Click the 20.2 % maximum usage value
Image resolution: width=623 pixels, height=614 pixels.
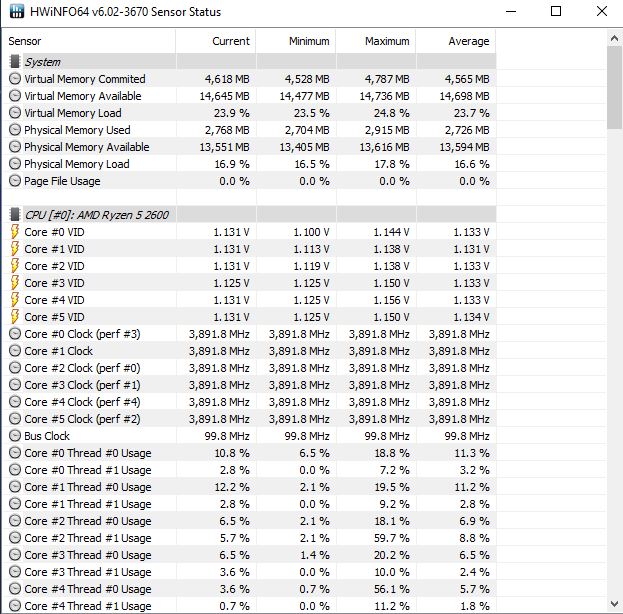pos(391,555)
